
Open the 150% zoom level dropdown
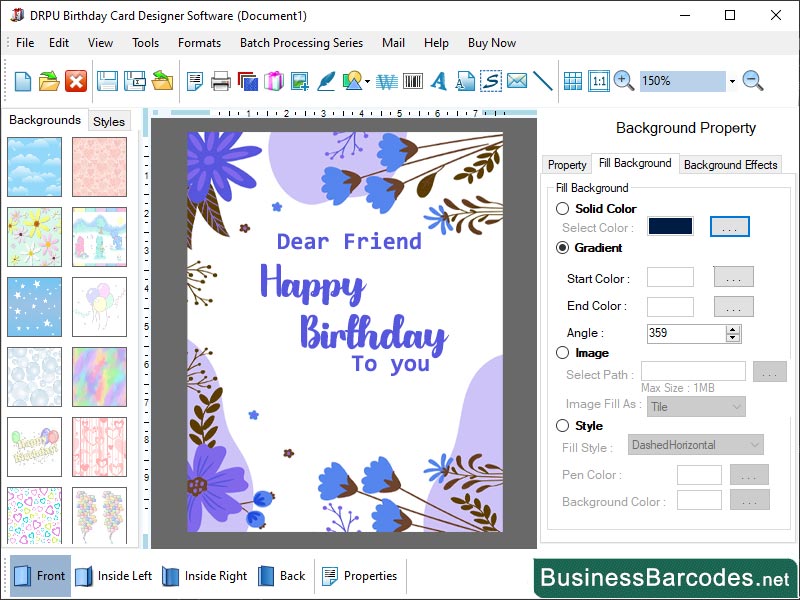[x=731, y=81]
